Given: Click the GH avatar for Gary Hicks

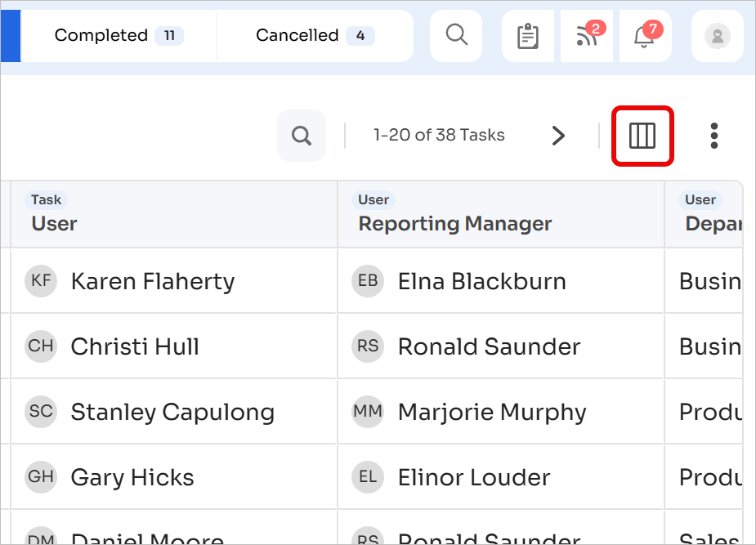Looking at the screenshot, I should pos(41,476).
